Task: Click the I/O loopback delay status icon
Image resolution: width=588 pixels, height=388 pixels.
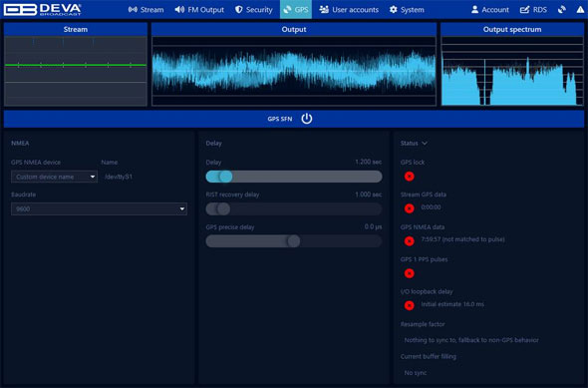Action: [x=410, y=305]
